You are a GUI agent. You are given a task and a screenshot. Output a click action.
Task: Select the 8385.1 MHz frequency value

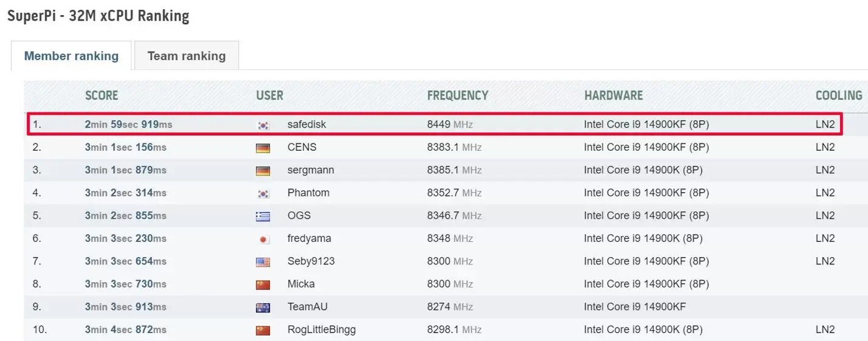coord(455,170)
